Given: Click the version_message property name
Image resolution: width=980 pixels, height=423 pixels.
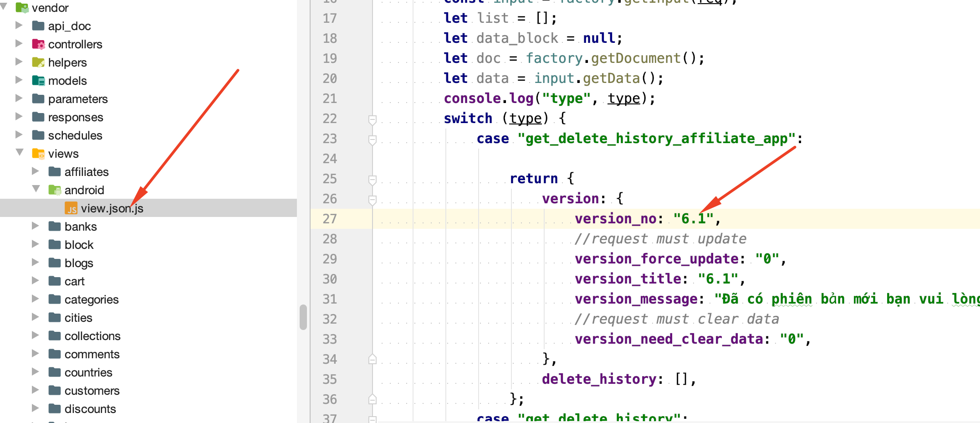Looking at the screenshot, I should 636,299.
